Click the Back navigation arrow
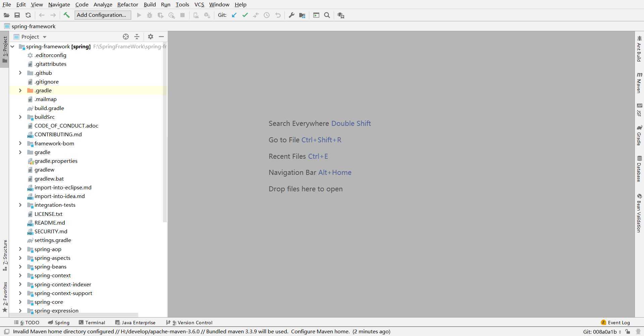 pos(42,15)
